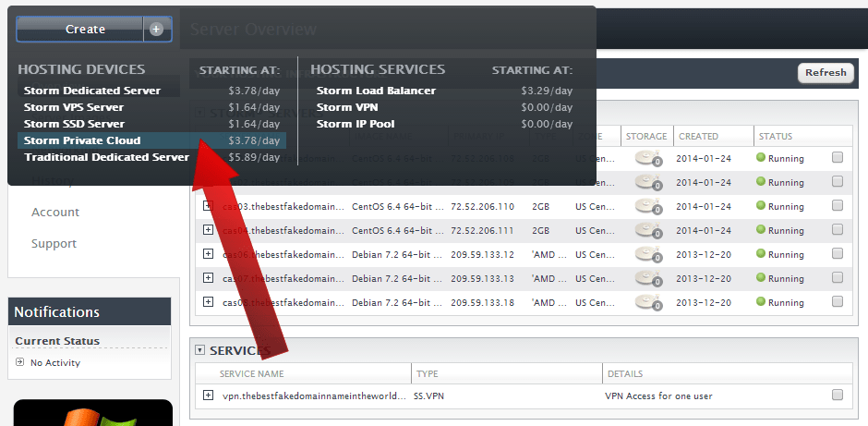Check the box for server 72.52.206.109

pyautogui.click(x=837, y=182)
